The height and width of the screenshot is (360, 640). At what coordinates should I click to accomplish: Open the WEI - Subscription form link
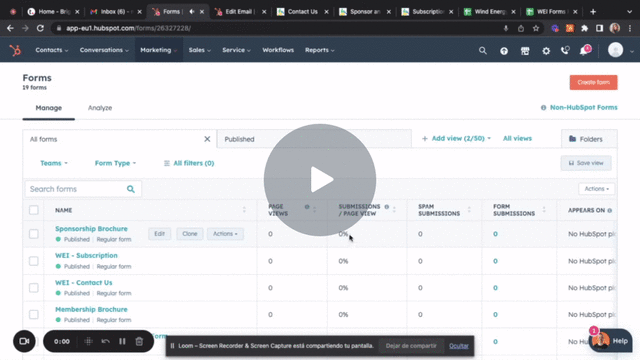(x=86, y=256)
